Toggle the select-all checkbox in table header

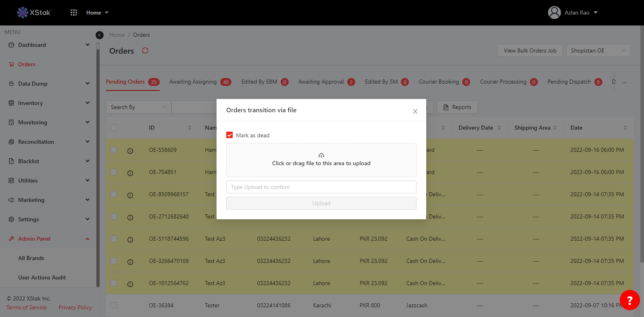click(x=114, y=128)
